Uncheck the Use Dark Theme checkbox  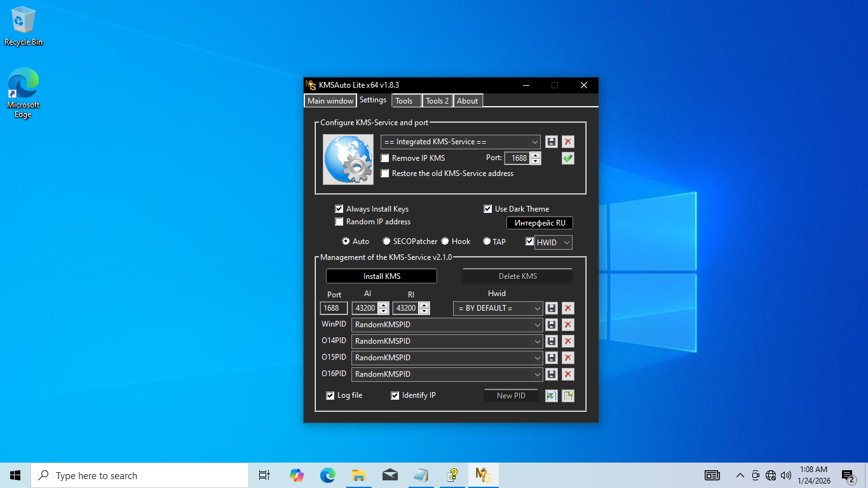point(488,209)
